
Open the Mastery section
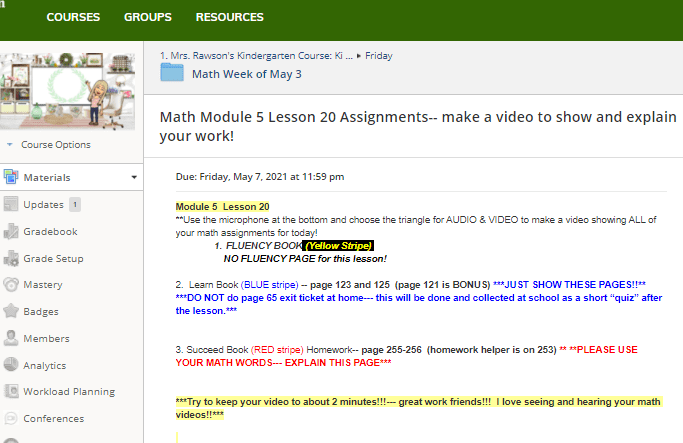(x=43, y=284)
